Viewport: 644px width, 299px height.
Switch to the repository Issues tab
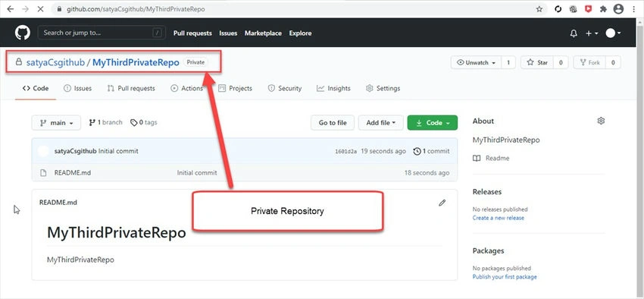pos(77,89)
